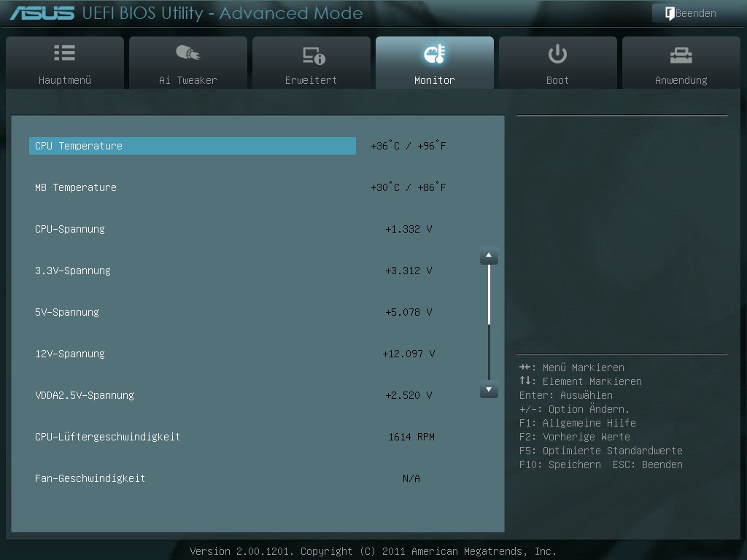The width and height of the screenshot is (747, 560).
Task: Select the 12V-Spannung entry
Action: point(70,354)
